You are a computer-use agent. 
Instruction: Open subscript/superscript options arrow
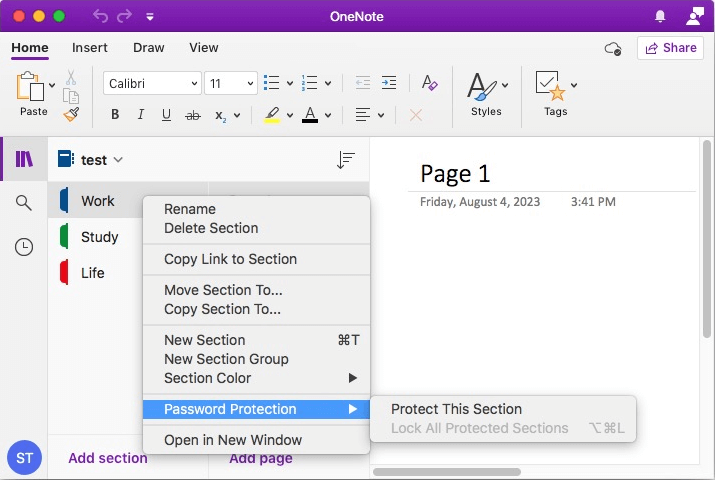237,115
